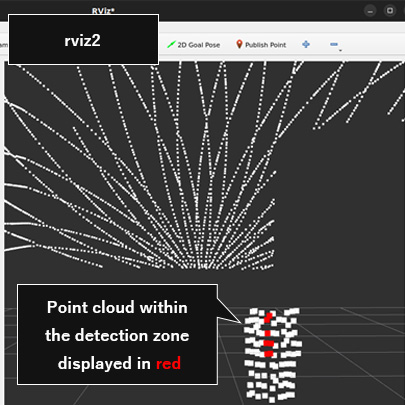
Task: Click the white point cluster below the red points
Action: tap(271, 380)
